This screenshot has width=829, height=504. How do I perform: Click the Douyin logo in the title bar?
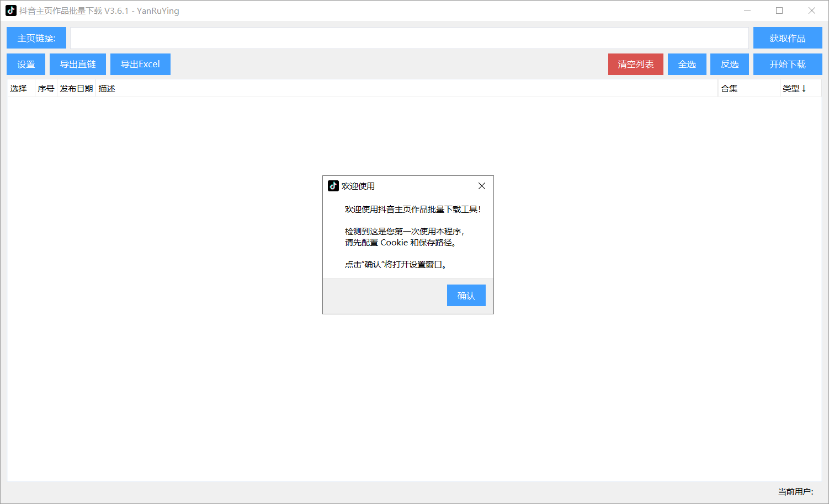point(10,10)
